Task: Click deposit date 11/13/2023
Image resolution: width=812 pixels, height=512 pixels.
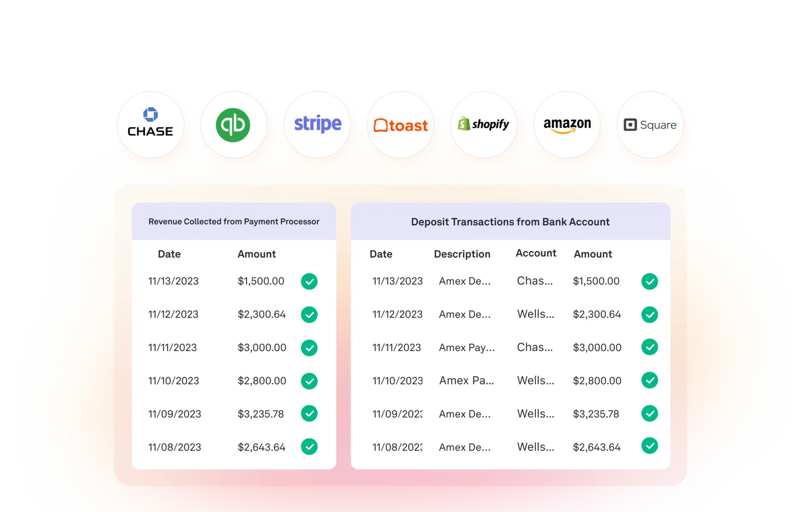Action: point(397,281)
